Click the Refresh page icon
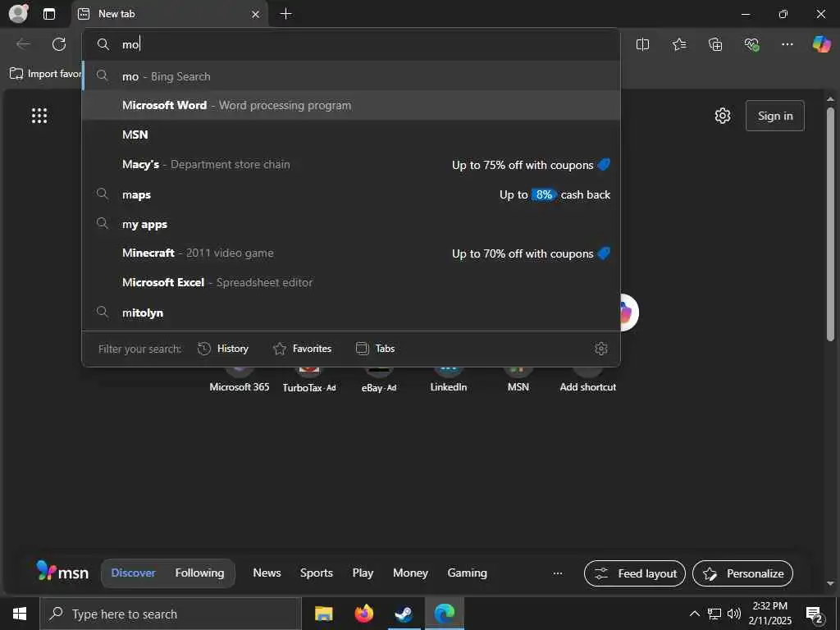This screenshot has height=630, width=840. pyautogui.click(x=59, y=44)
